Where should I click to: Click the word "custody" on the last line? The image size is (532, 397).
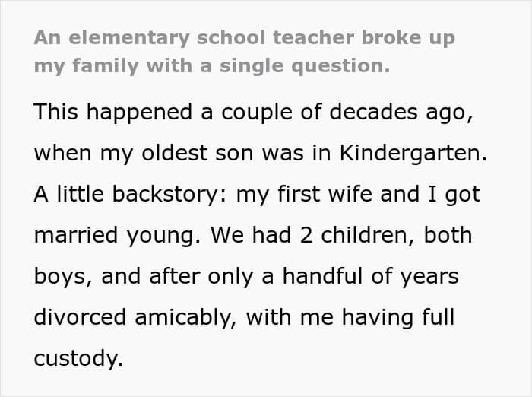[x=77, y=358]
